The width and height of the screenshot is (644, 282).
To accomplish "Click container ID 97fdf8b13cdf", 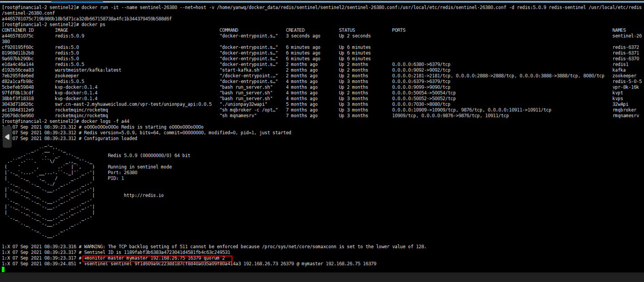I will point(18,93).
